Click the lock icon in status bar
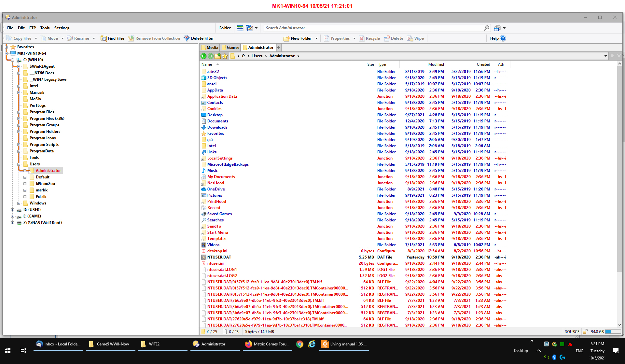This screenshot has width=625, height=364. pyautogui.click(x=585, y=331)
